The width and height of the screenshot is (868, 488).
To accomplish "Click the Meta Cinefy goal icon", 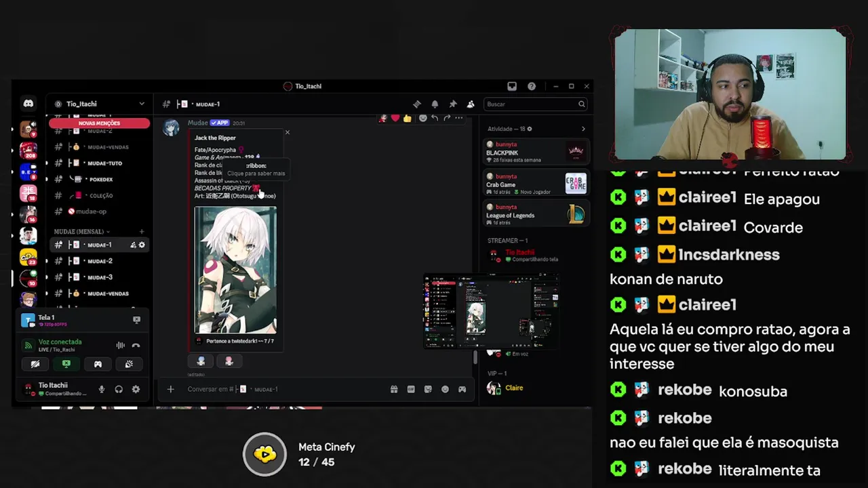I will coord(265,454).
